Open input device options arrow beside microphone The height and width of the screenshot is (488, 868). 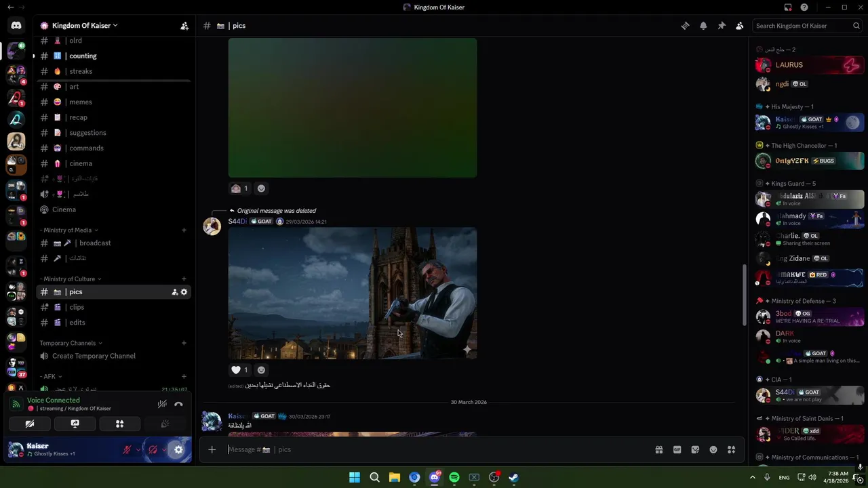point(138,449)
